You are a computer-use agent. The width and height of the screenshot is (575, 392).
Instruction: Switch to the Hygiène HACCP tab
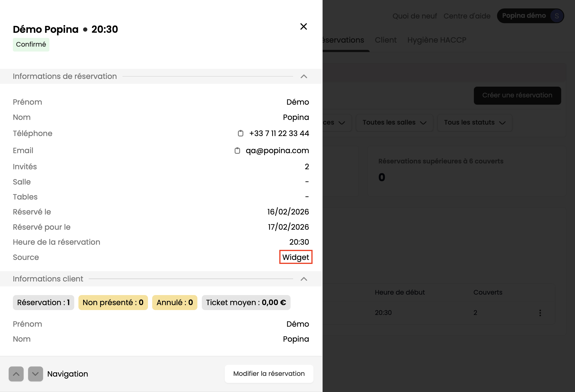[x=437, y=40]
